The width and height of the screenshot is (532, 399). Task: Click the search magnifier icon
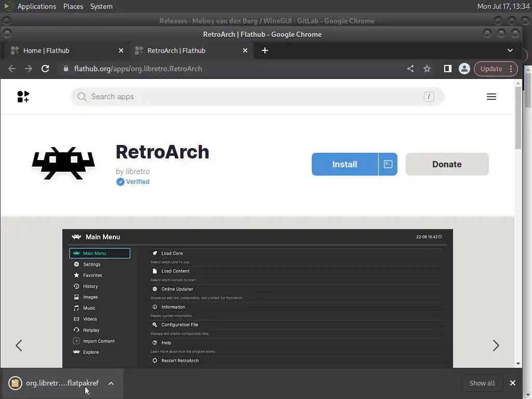tap(82, 97)
